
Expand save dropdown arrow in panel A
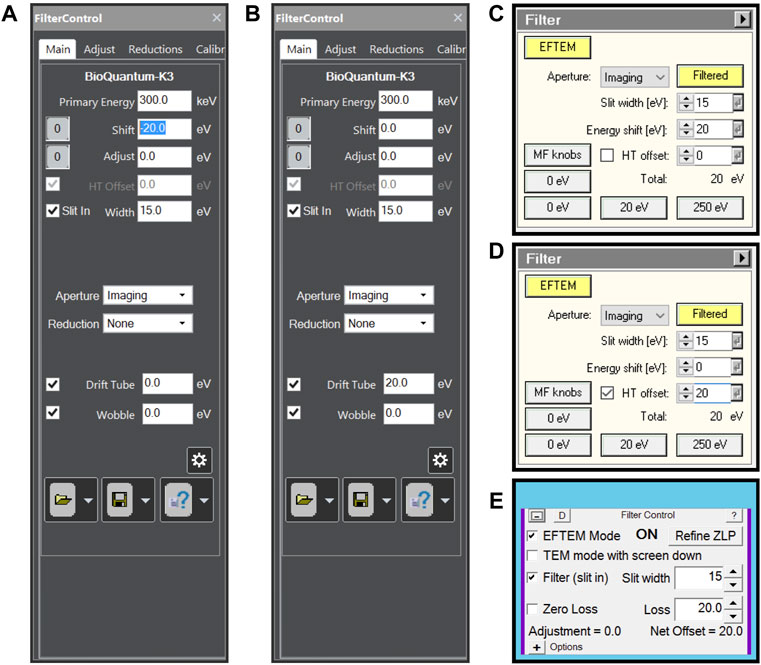(x=145, y=500)
